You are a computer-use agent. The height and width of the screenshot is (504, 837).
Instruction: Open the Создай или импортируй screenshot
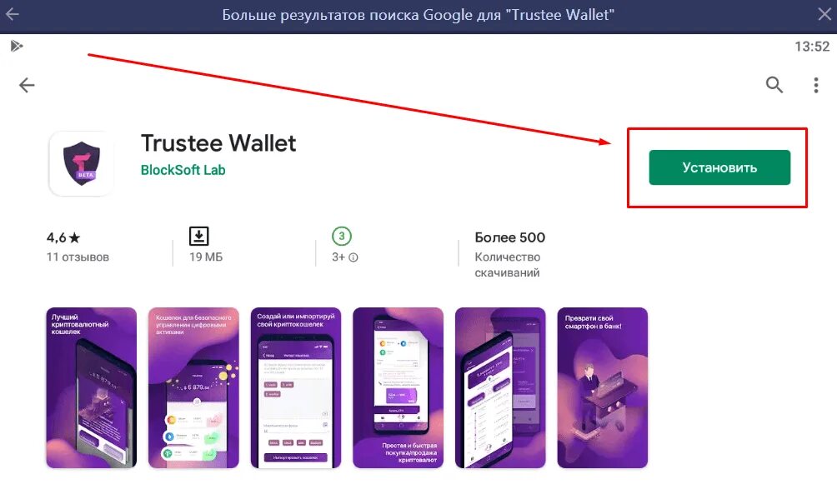tap(296, 387)
